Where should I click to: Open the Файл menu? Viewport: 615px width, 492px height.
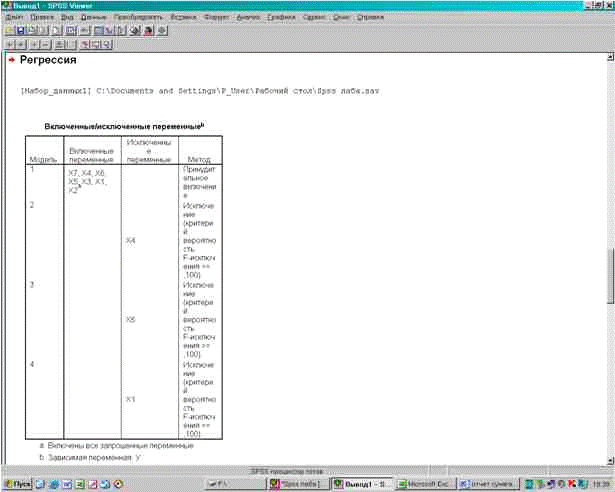(14, 17)
